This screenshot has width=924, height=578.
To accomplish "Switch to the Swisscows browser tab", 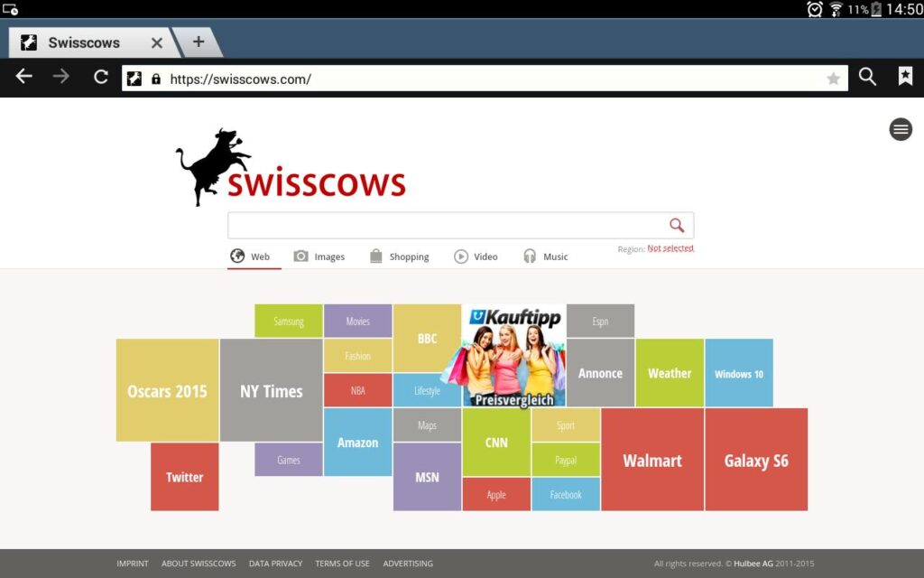I will click(x=86, y=42).
